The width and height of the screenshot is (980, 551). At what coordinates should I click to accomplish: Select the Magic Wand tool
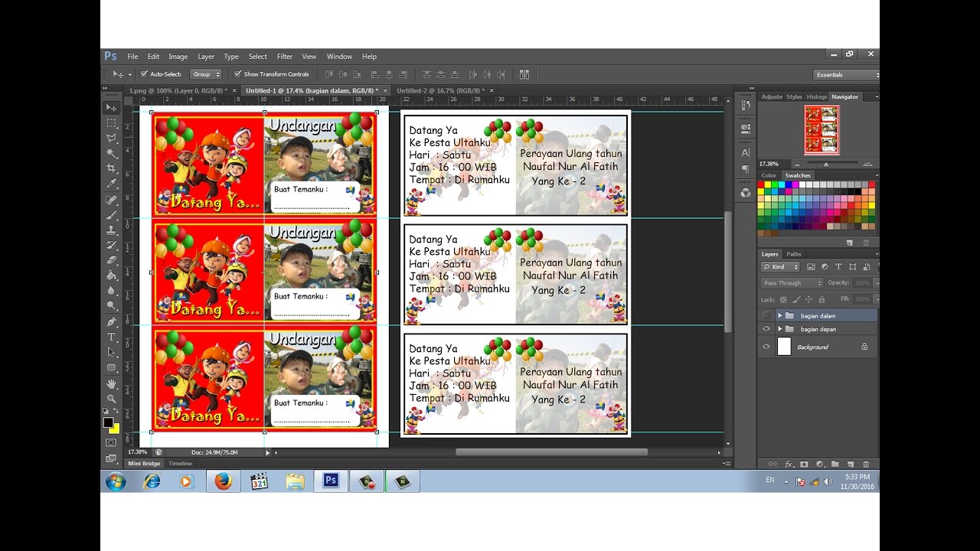tap(112, 154)
